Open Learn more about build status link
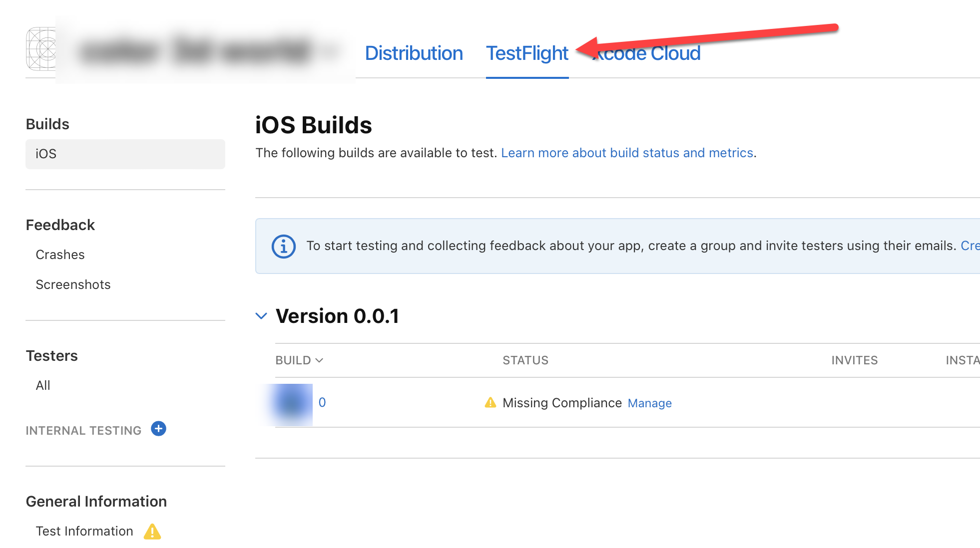 pos(627,153)
